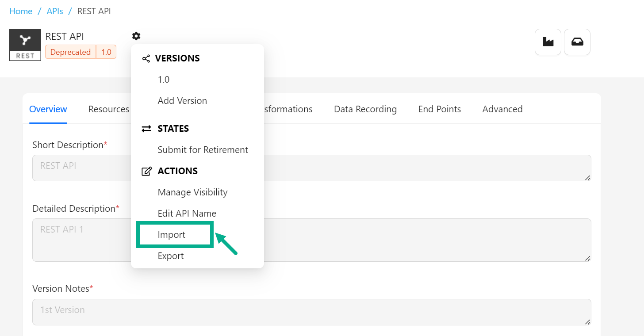Open the analytics chart icon button
The height and width of the screenshot is (336, 644).
click(x=548, y=42)
